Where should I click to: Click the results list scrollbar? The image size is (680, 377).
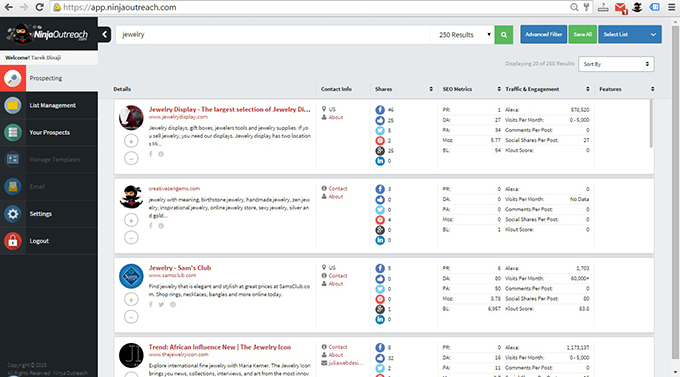point(651,124)
